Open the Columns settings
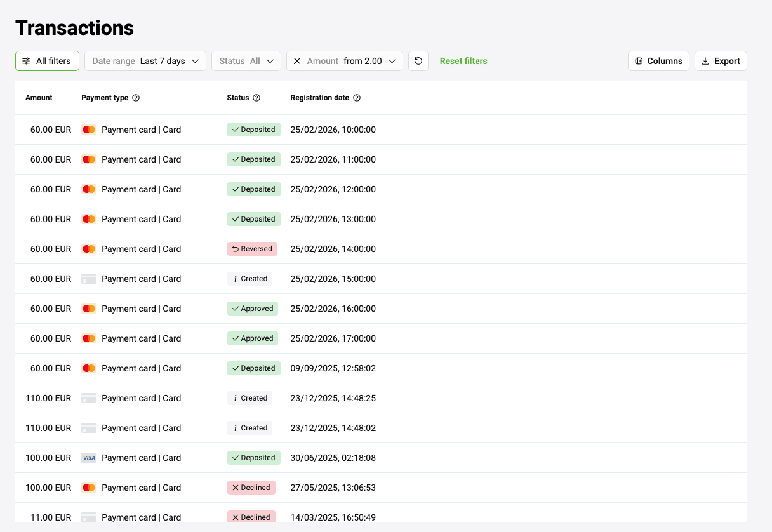The width and height of the screenshot is (772, 532). (x=658, y=61)
